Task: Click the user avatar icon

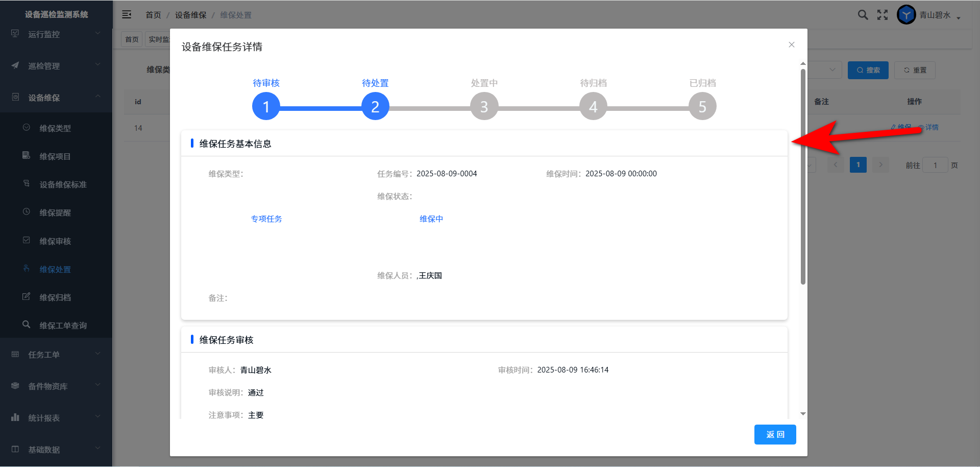Action: 906,15
